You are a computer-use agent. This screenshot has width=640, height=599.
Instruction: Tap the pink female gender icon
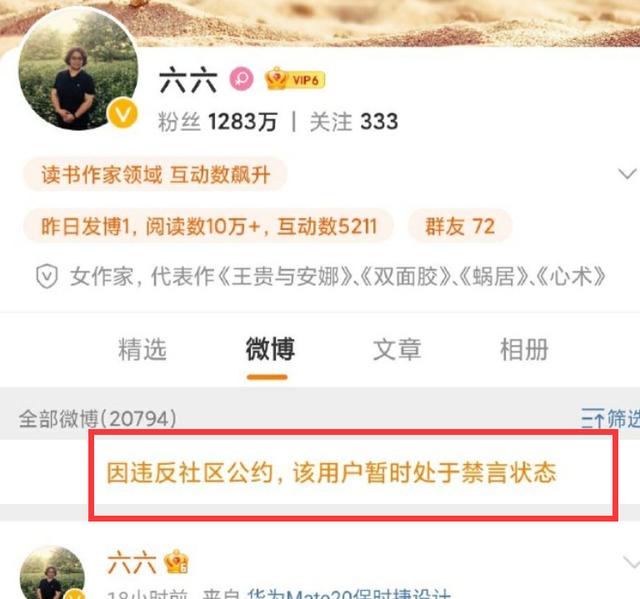241,79
